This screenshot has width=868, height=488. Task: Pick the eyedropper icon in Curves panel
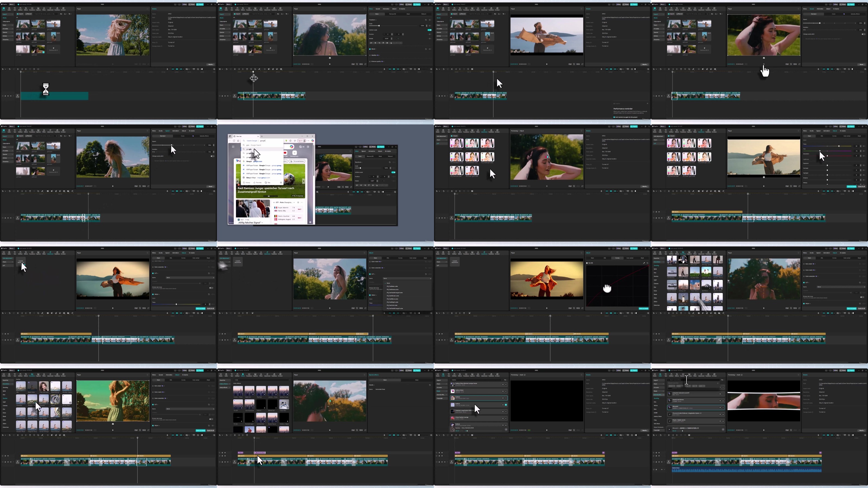[x=644, y=263]
